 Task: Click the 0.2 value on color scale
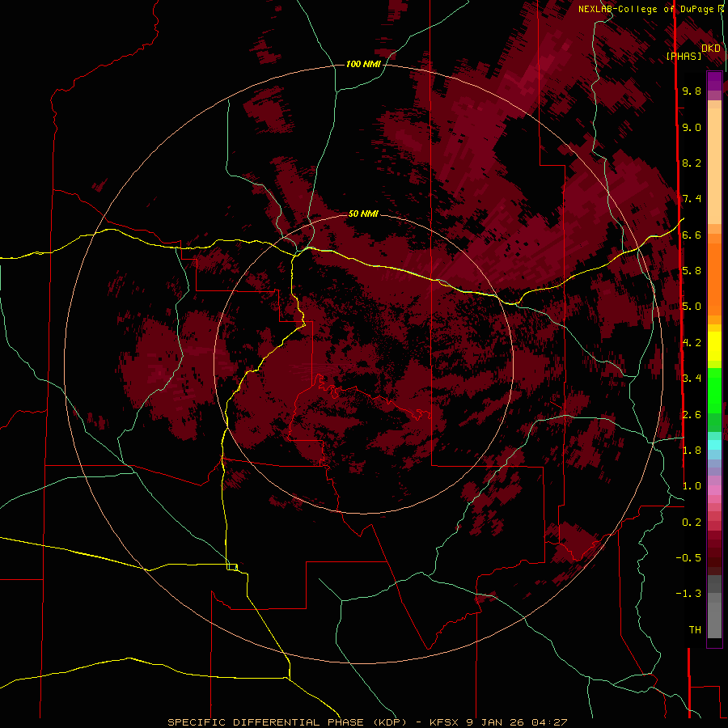click(x=692, y=523)
